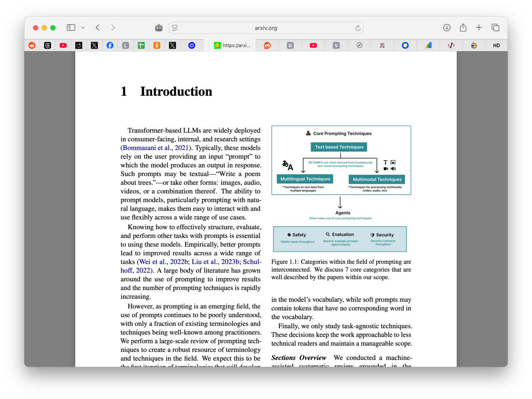Toggle the Safari sidebar
Viewport: 532px width, 399px height.
coord(71,28)
